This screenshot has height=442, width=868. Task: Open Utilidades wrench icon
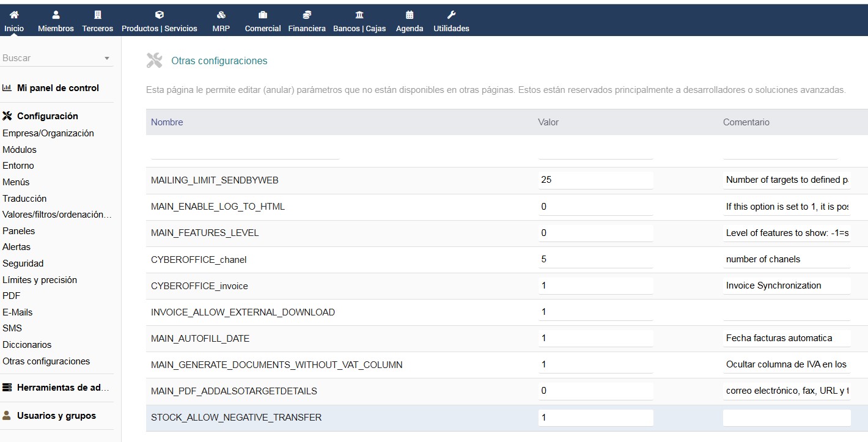click(x=452, y=15)
